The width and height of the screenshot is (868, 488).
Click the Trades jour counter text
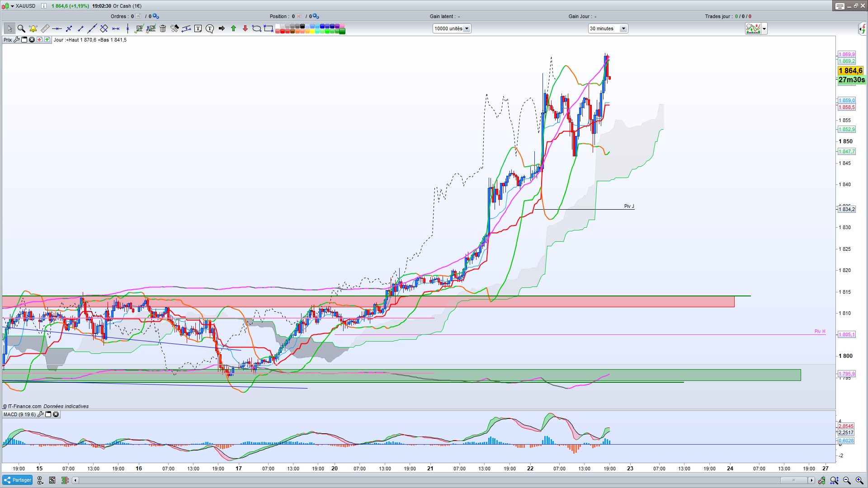pyautogui.click(x=728, y=16)
